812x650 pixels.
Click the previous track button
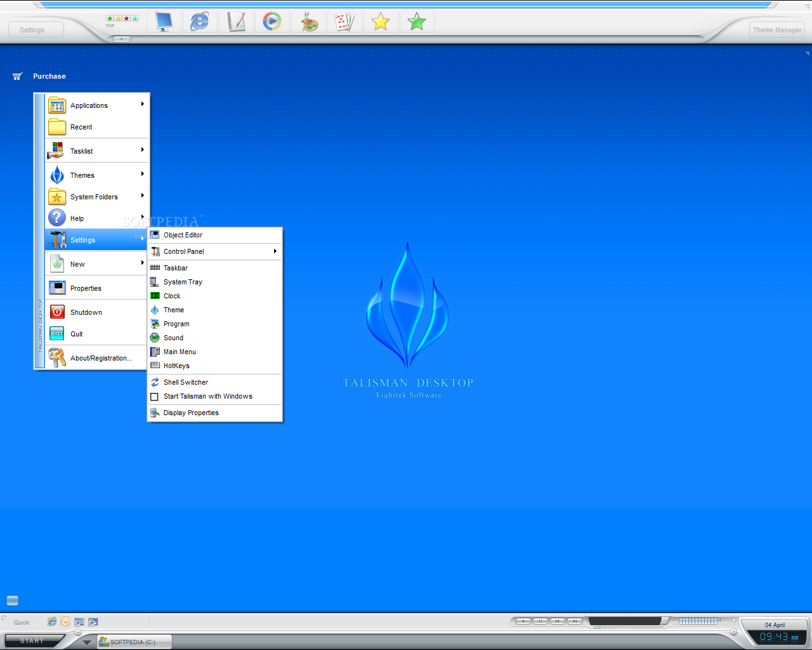558,621
